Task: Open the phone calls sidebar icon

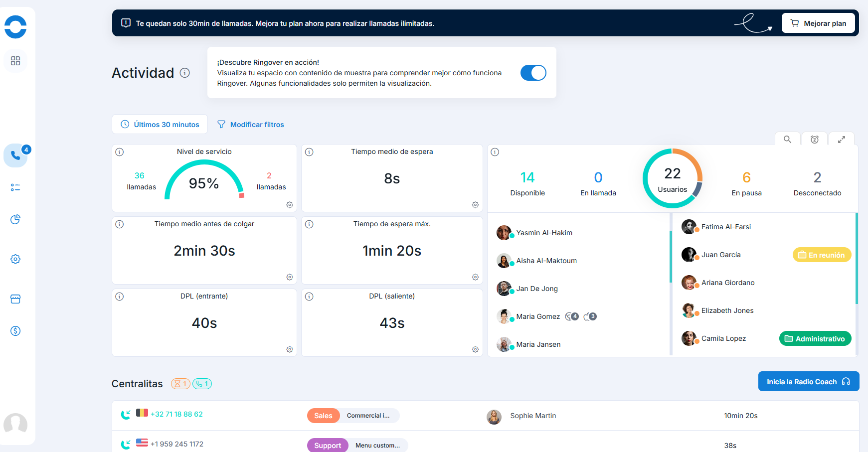Action: point(15,155)
